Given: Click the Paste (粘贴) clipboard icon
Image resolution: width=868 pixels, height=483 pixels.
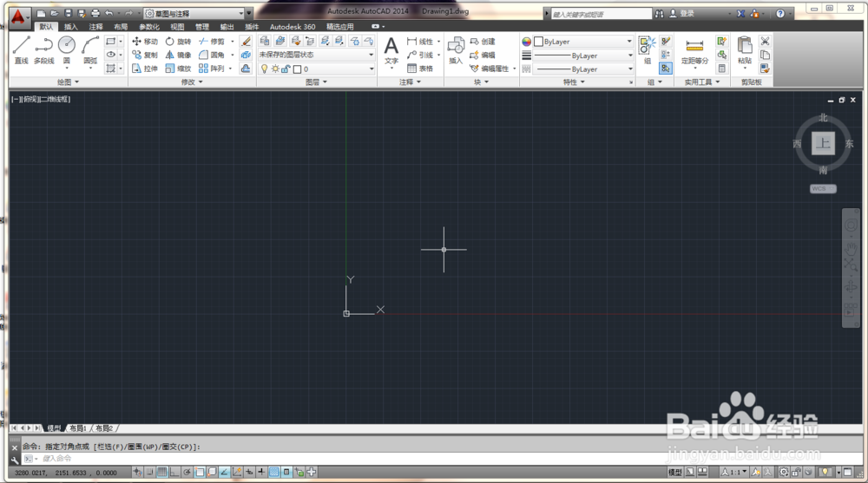Looking at the screenshot, I should point(745,45).
